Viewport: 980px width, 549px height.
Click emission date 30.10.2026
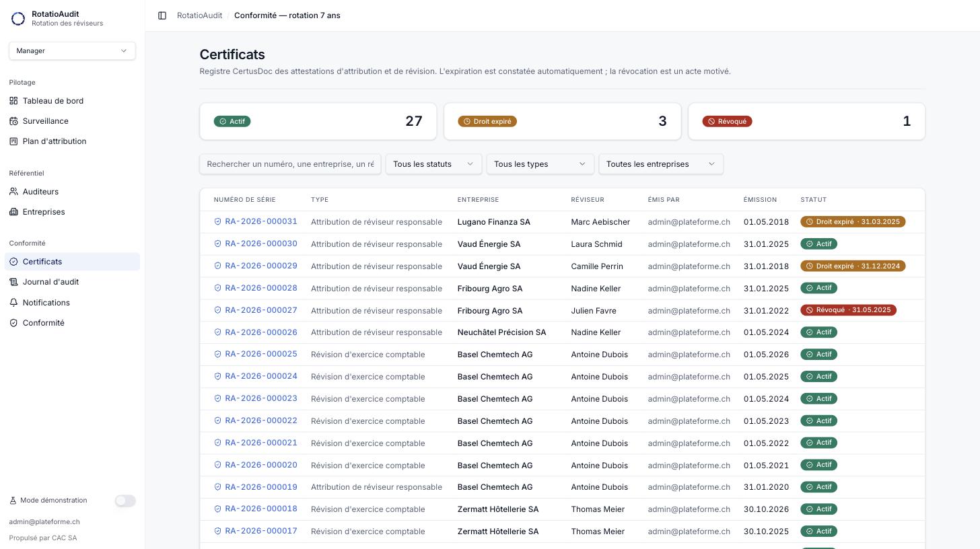tap(766, 509)
